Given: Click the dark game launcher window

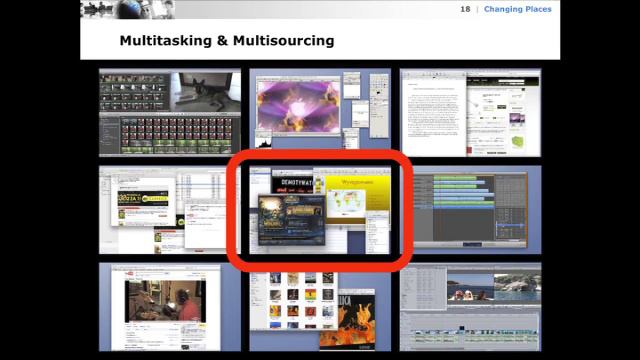Looking at the screenshot, I should pos(291,220).
